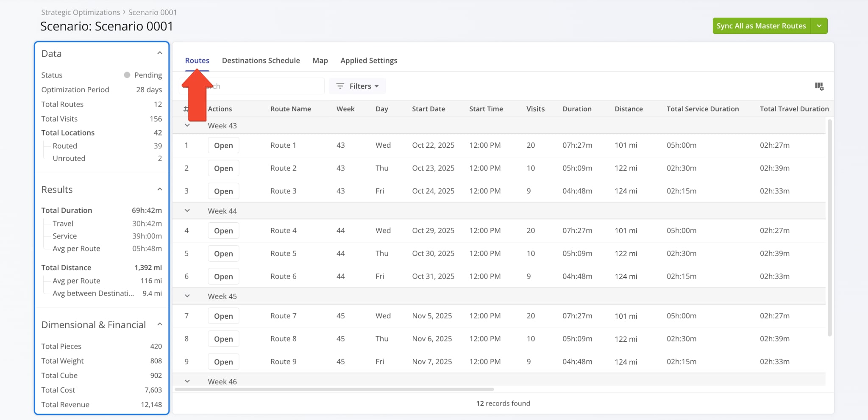Screen dimensions: 868x420
Task: Click the Open button for Route 9
Action: tap(223, 362)
